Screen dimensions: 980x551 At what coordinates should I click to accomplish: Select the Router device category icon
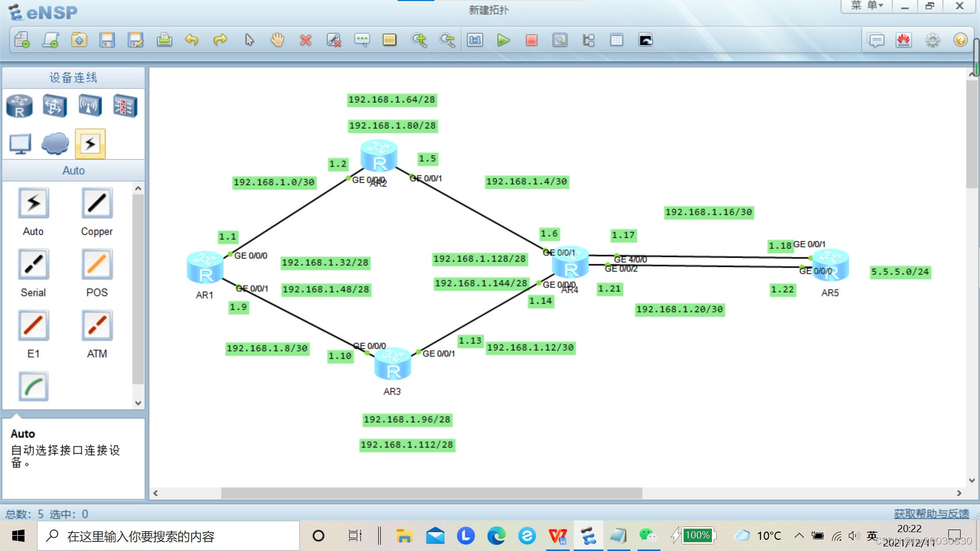[x=19, y=106]
